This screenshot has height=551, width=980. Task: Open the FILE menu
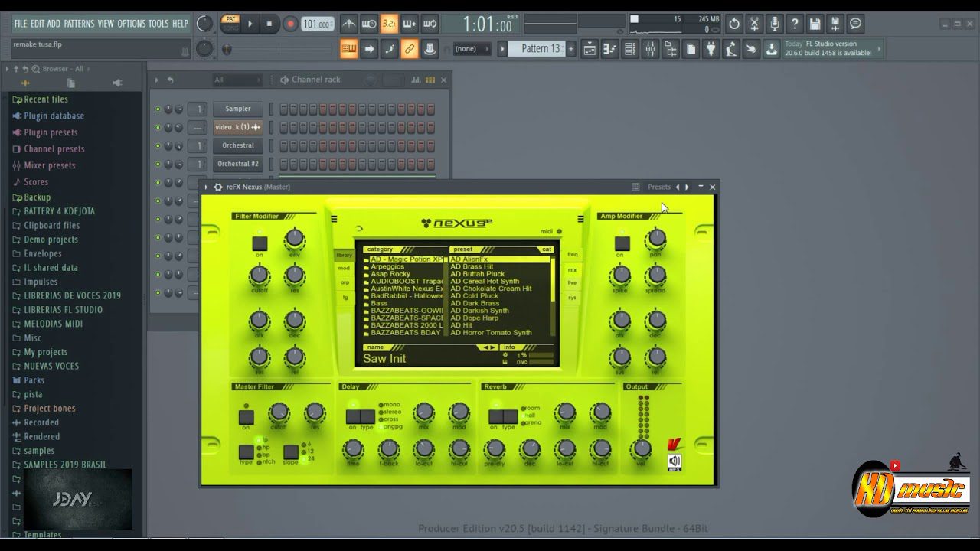coord(20,24)
